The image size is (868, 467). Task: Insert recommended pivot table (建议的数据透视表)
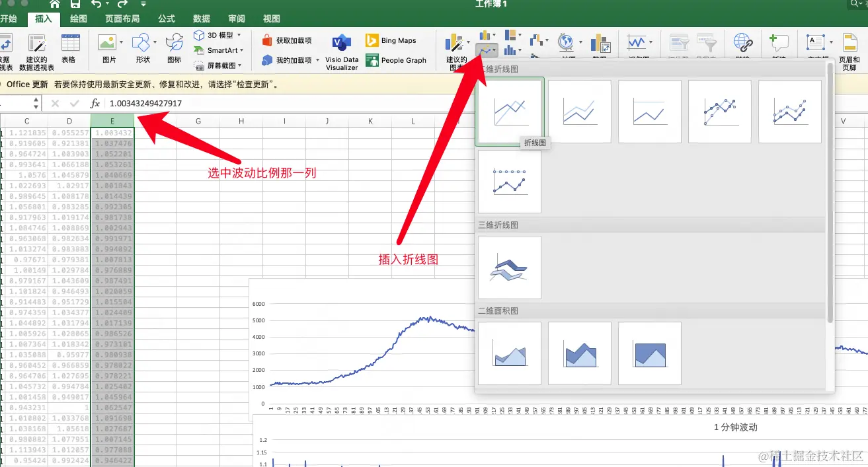click(37, 52)
